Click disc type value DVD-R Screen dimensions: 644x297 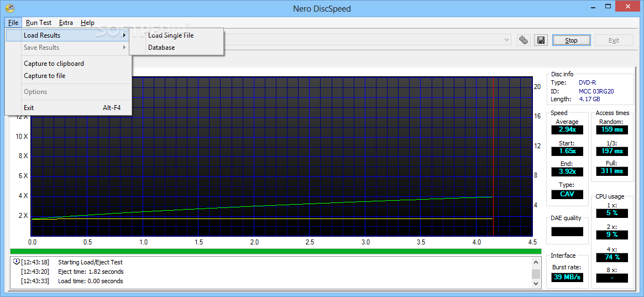(587, 82)
